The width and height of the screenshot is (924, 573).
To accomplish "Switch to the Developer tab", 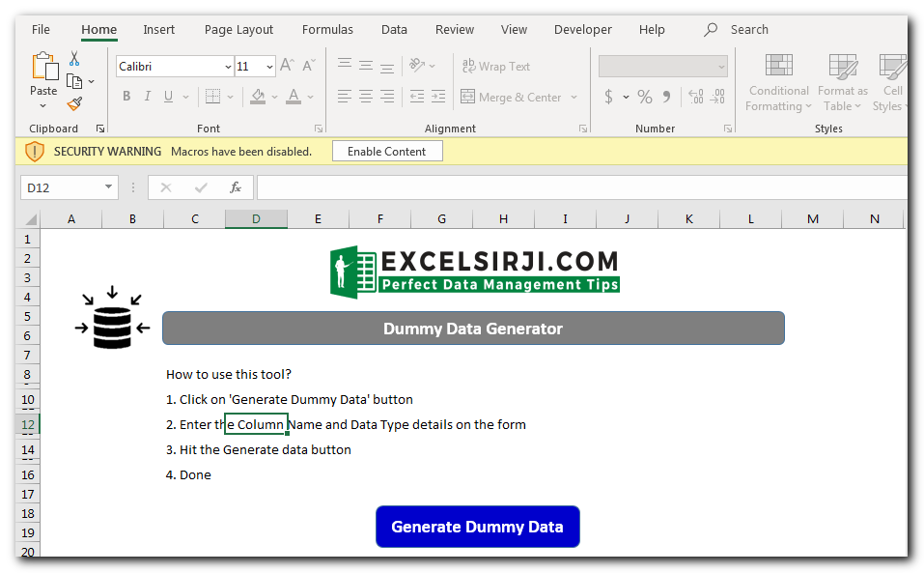I will [583, 30].
